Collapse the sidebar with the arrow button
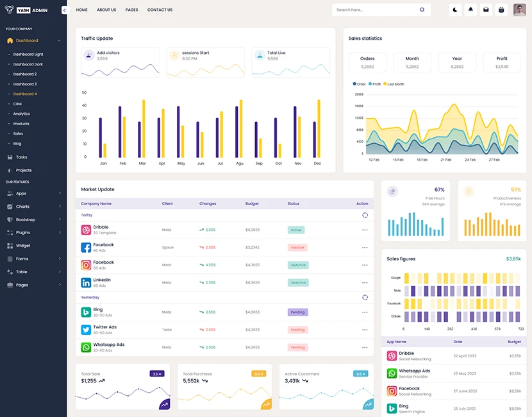 point(65,10)
